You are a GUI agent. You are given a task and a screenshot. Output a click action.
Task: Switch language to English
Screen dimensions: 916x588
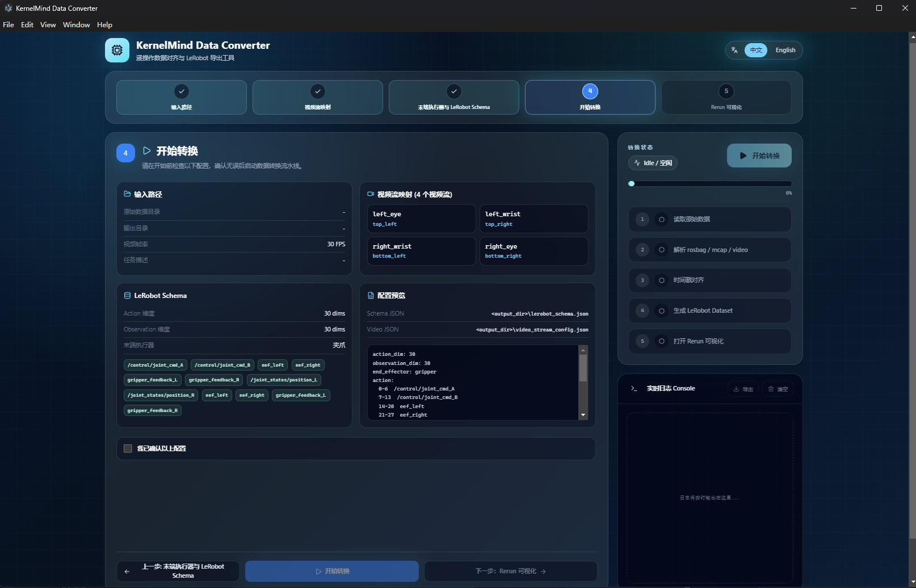(x=785, y=50)
